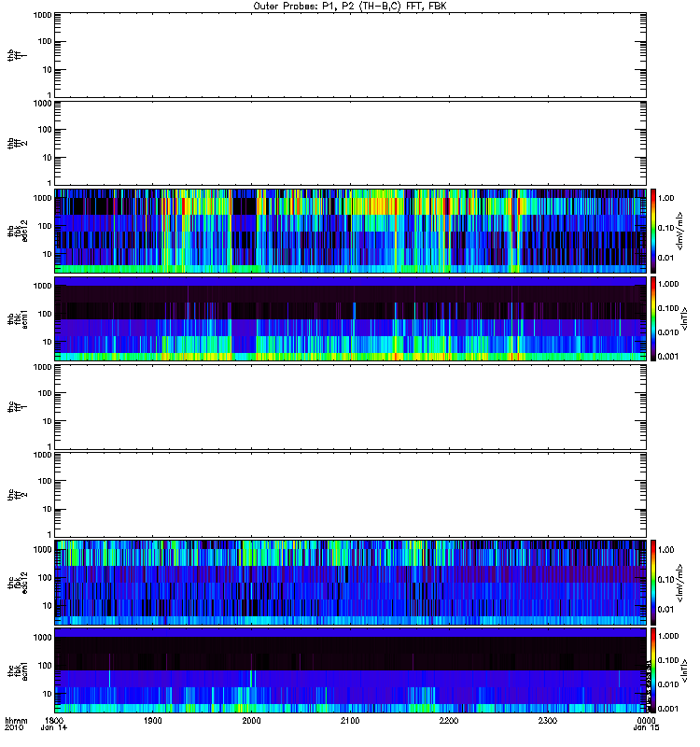Click the '100' y-axis tick of thb fbk scm1
This screenshot has width=700, height=747.
tap(45, 314)
